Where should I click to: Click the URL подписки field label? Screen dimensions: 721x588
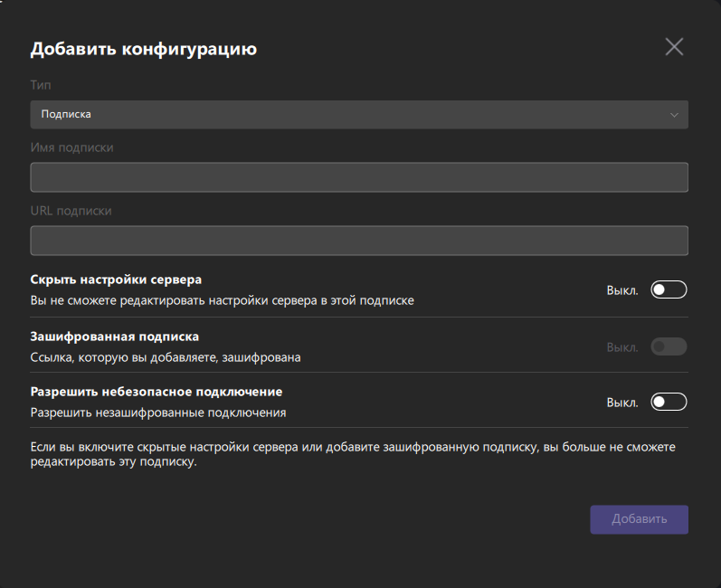tap(71, 211)
